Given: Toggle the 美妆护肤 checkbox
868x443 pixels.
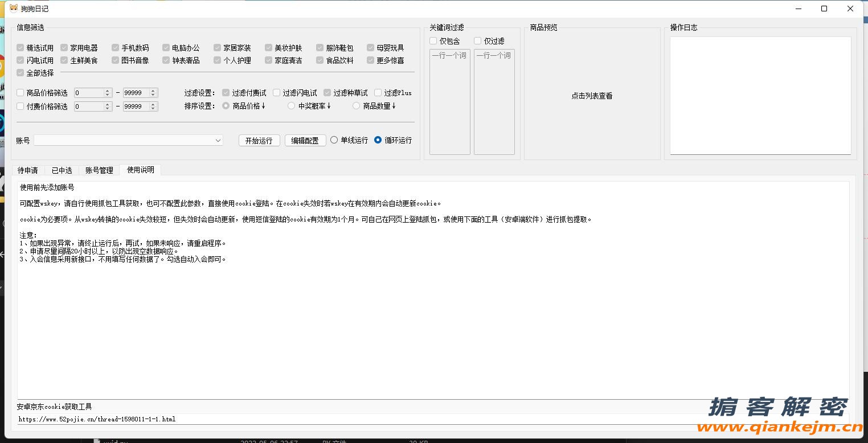Looking at the screenshot, I should point(268,48).
